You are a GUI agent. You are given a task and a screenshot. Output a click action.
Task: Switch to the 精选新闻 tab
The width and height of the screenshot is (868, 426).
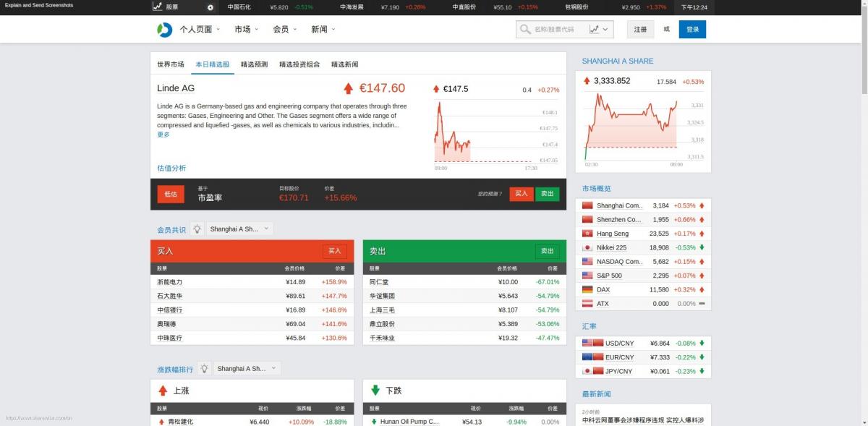click(345, 64)
